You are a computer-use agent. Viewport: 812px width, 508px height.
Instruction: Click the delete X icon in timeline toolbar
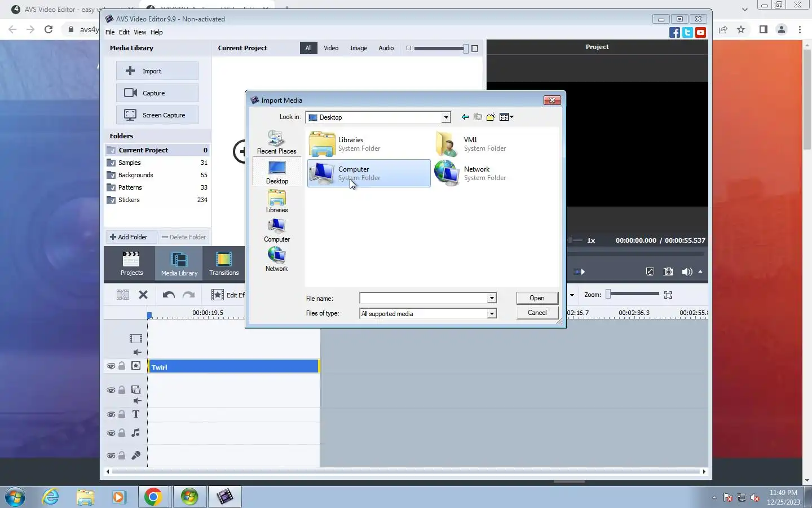143,295
